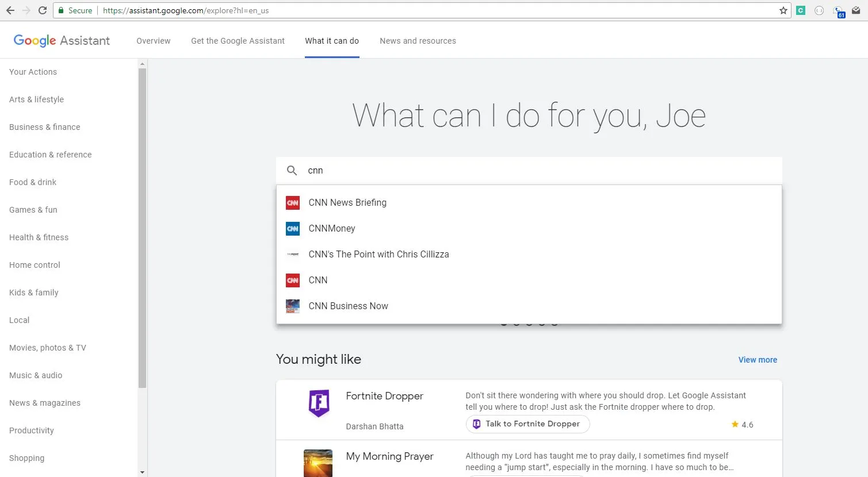
Task: Click the CNN Business Now thumbnail icon
Action: (x=293, y=306)
